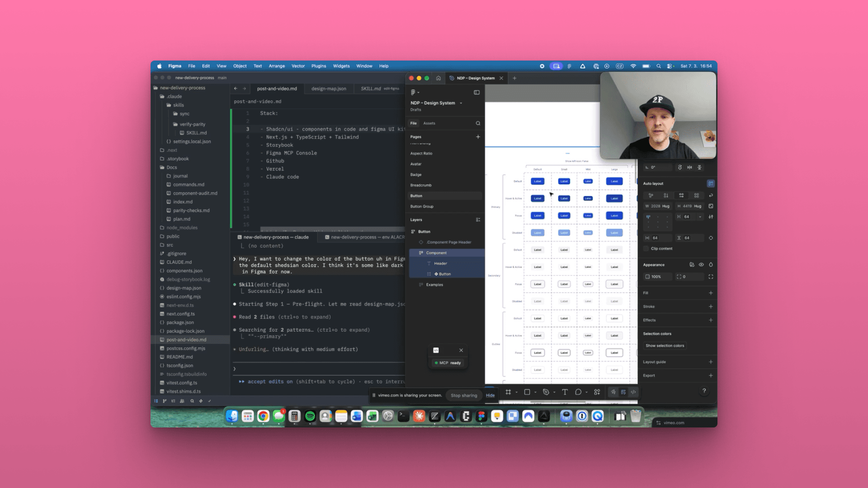This screenshot has height=488, width=868.
Task: Edit the opacity 100% field
Action: [x=658, y=277]
